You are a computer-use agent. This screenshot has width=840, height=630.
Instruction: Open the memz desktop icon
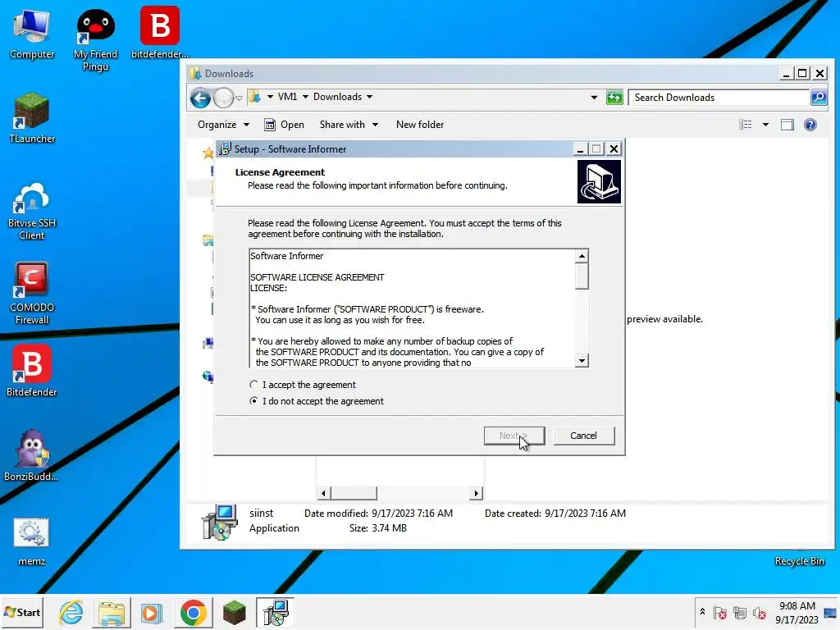32,541
